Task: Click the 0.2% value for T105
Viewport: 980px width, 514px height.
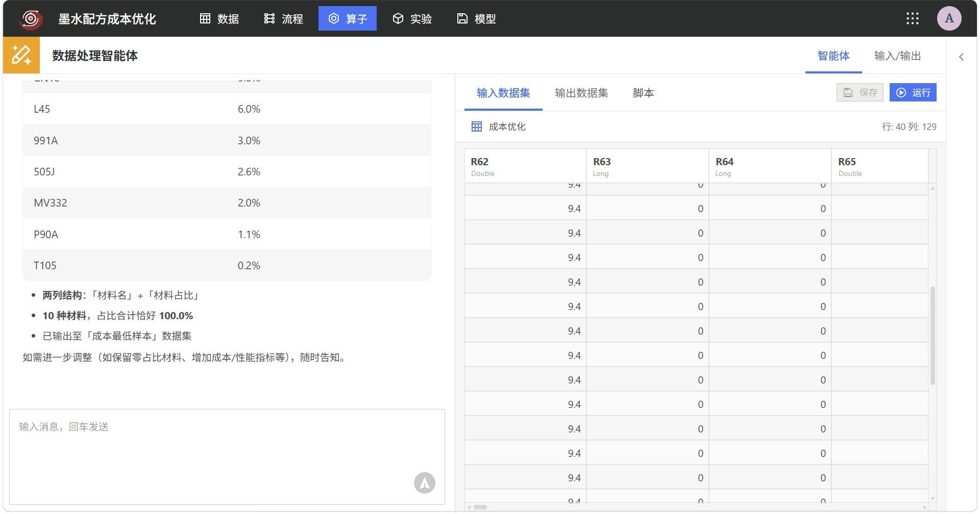Action: [x=249, y=266]
